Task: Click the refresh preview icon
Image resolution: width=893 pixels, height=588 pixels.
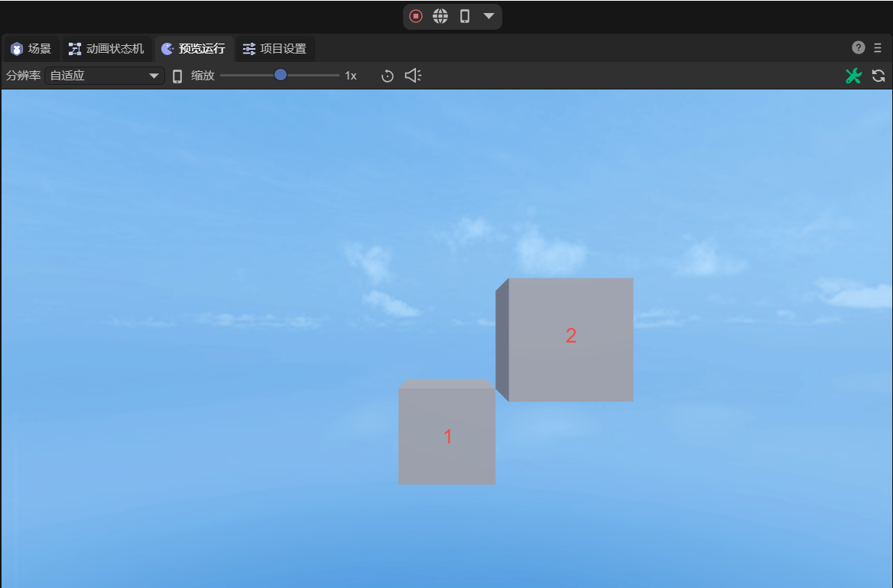Action: pos(878,76)
